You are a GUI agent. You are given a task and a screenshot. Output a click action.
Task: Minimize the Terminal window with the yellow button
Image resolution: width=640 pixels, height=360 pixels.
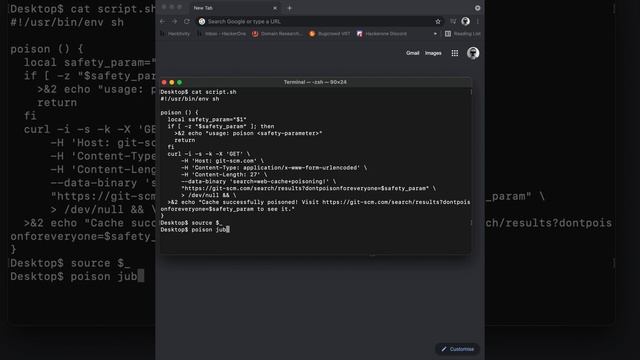point(172,82)
